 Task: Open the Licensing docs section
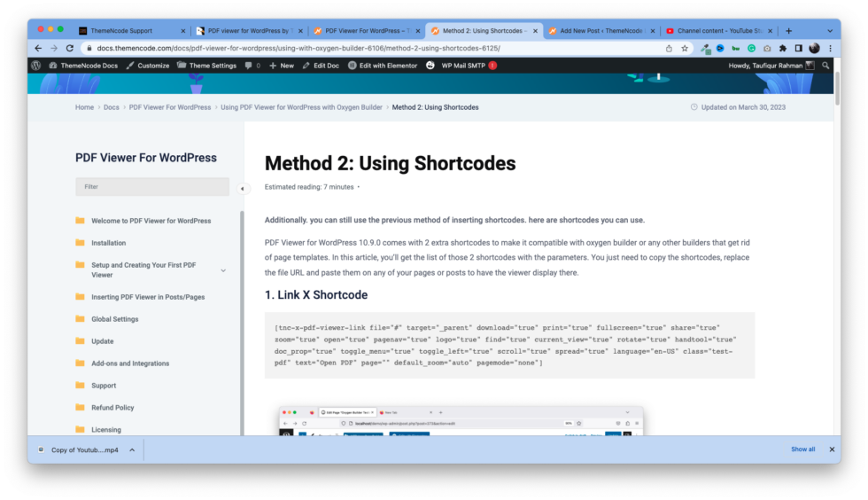[105, 430]
